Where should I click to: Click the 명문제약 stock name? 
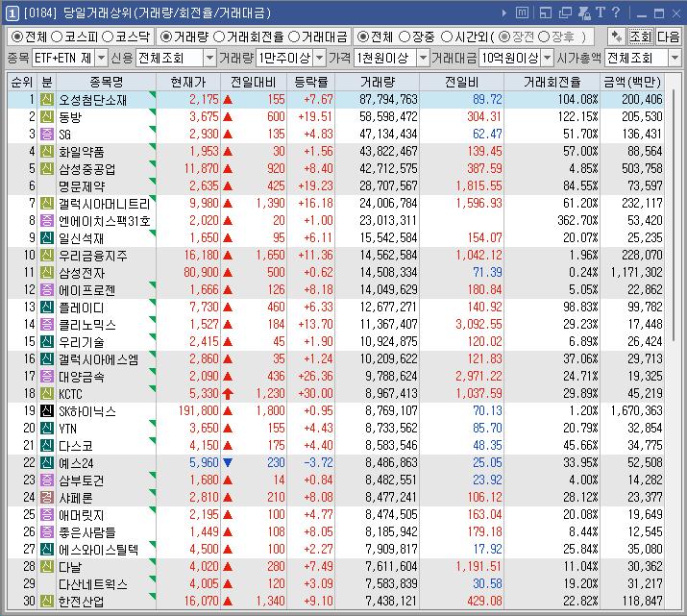(x=82, y=186)
